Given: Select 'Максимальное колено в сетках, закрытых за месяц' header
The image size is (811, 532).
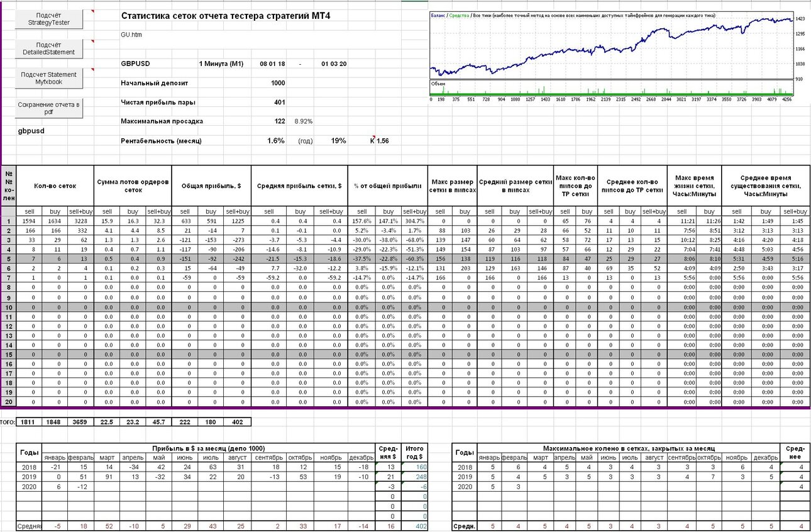Looking at the screenshot, I should tap(627, 448).
